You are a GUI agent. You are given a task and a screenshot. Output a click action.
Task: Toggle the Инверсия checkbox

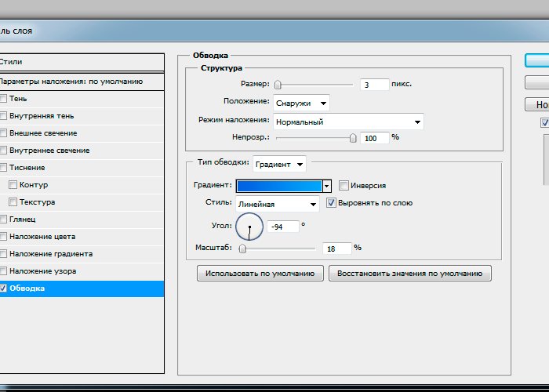click(x=344, y=186)
